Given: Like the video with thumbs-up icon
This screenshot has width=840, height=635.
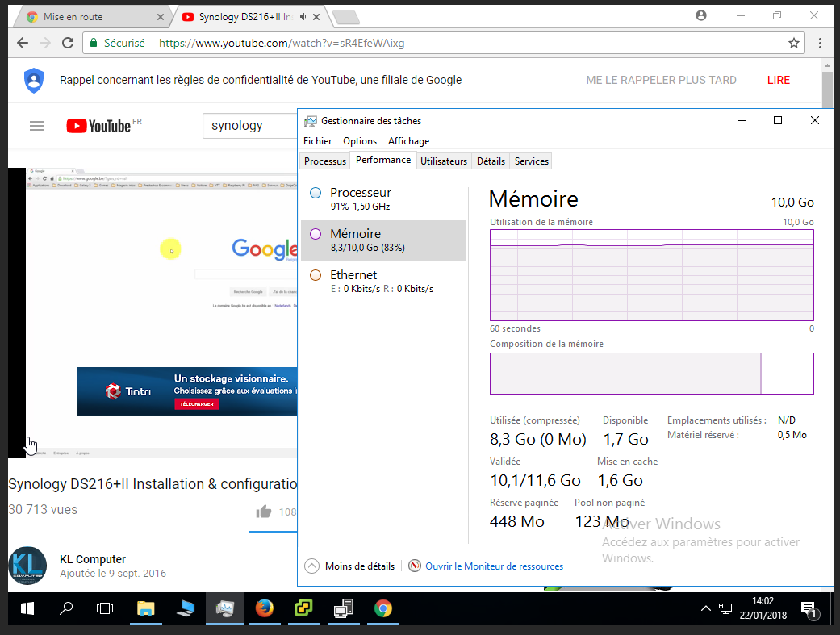Looking at the screenshot, I should pos(264,512).
